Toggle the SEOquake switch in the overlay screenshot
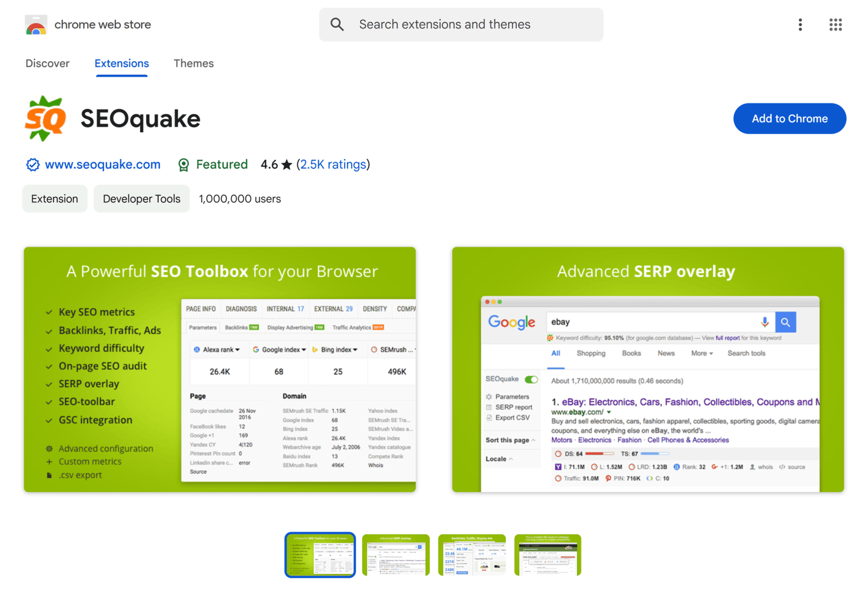The image size is (868, 606). pos(530,379)
